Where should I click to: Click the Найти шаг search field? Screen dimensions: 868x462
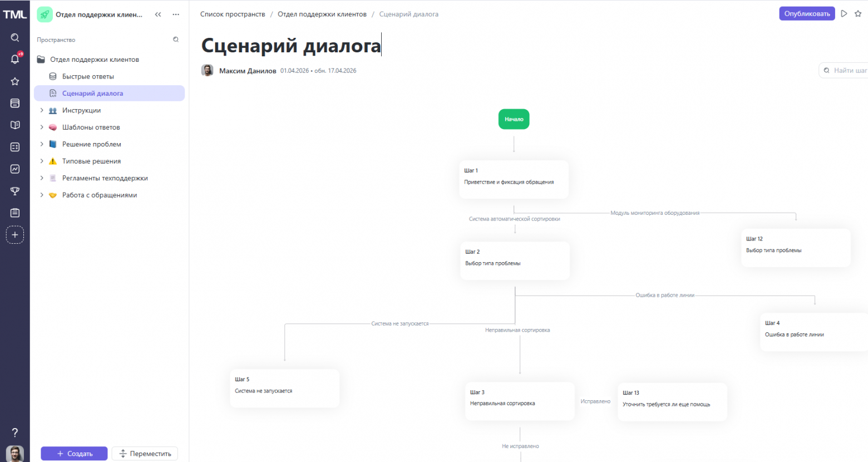click(846, 70)
